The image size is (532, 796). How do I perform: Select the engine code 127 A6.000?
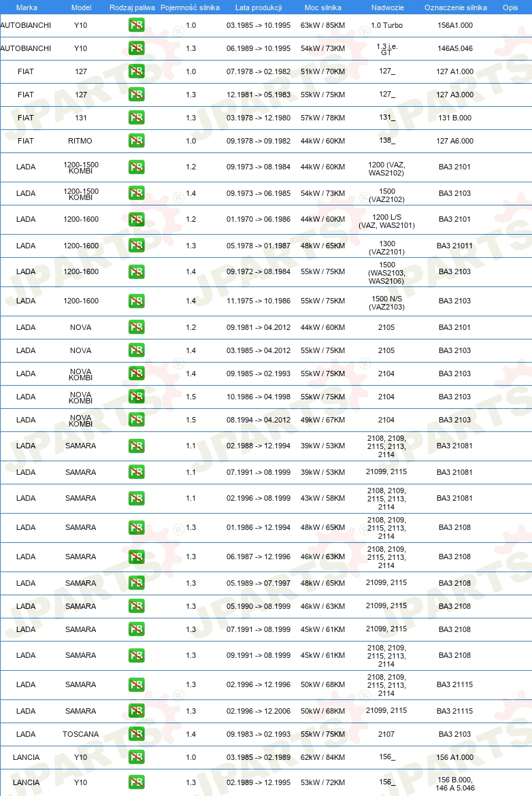455,141
